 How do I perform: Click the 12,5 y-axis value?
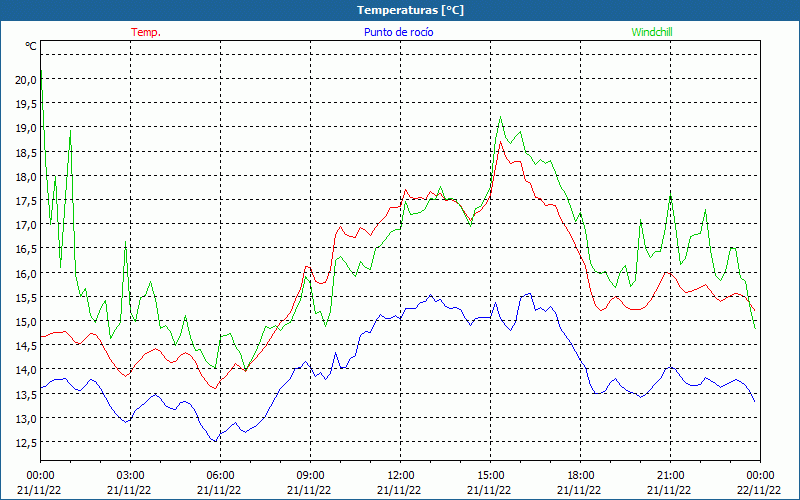27,442
